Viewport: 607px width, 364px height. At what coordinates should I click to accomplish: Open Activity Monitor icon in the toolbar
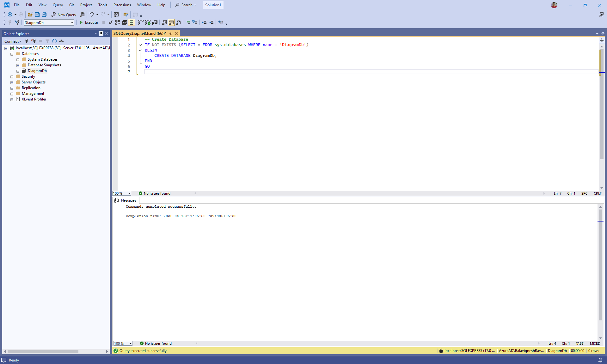click(116, 15)
